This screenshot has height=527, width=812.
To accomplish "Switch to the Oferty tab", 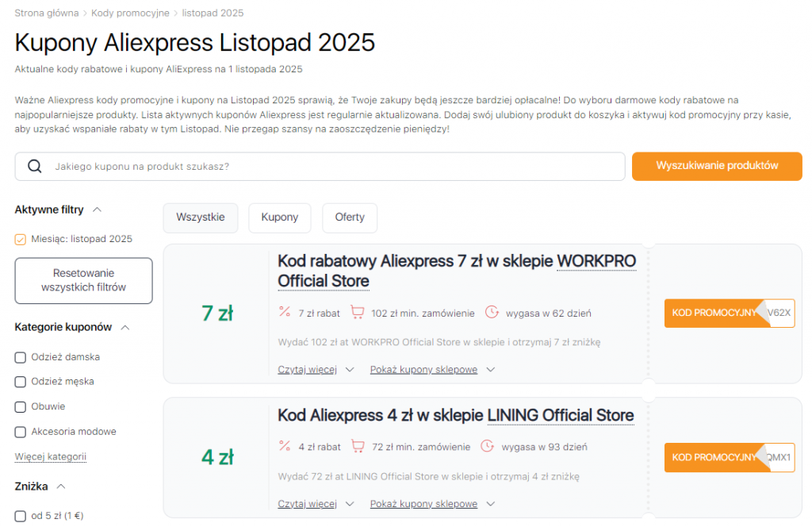I will tap(350, 217).
